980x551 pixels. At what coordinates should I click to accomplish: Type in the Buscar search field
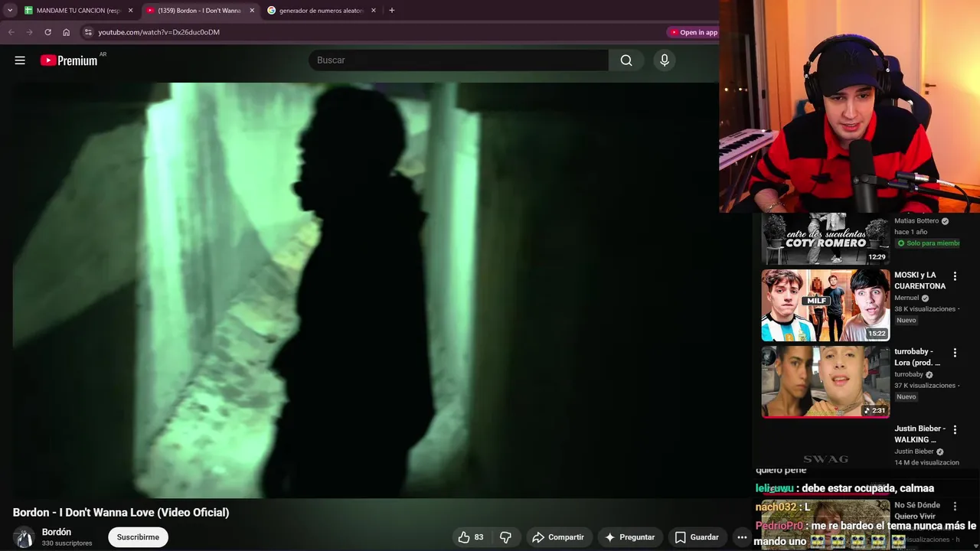(x=458, y=60)
